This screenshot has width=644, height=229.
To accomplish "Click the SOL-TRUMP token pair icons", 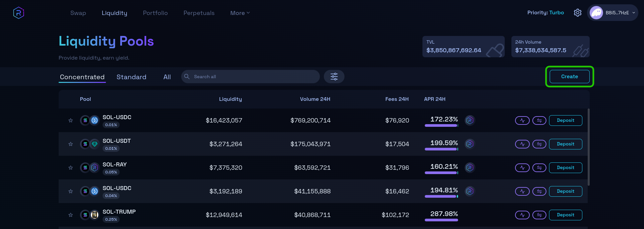I will click(90, 215).
